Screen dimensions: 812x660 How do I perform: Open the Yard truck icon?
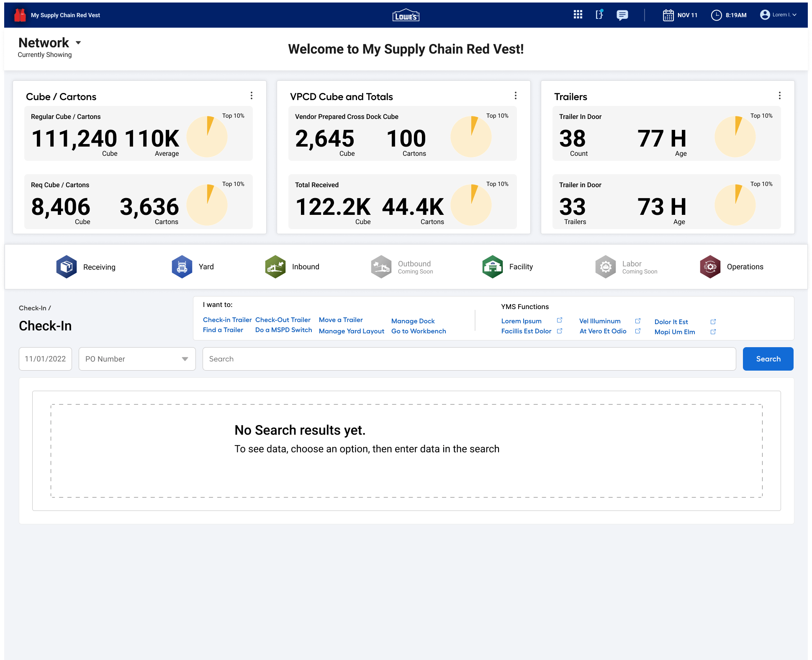click(x=182, y=267)
